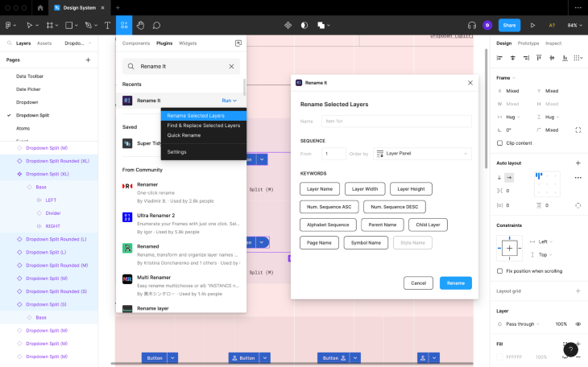Select the Text tool
The height and width of the screenshot is (367, 588).
[107, 25]
